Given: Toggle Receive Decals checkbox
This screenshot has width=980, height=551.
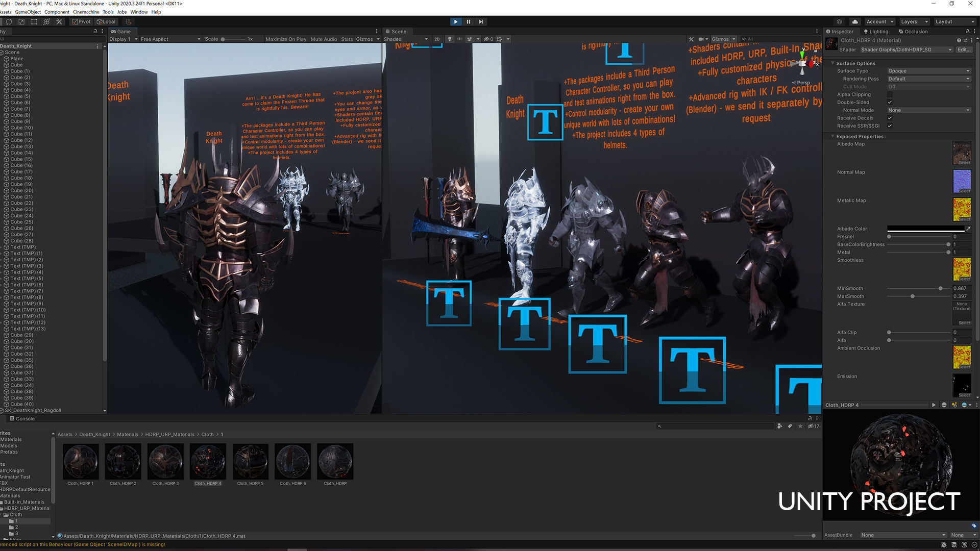Looking at the screenshot, I should (x=890, y=118).
